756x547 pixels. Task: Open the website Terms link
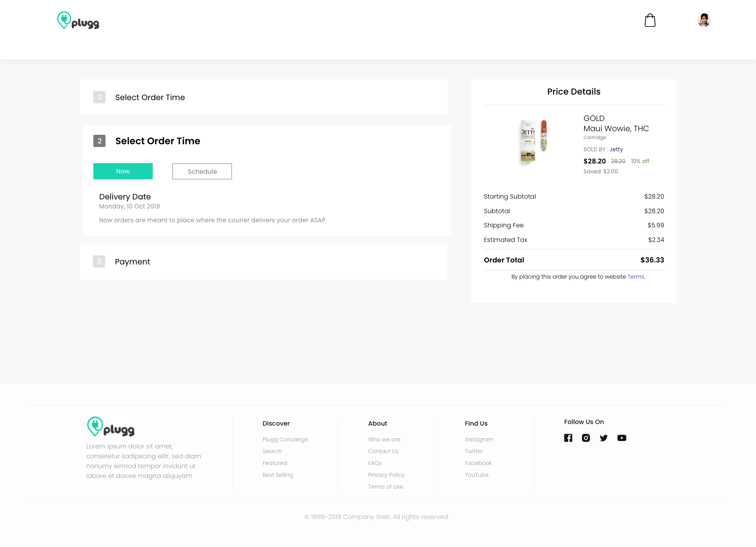click(x=636, y=277)
